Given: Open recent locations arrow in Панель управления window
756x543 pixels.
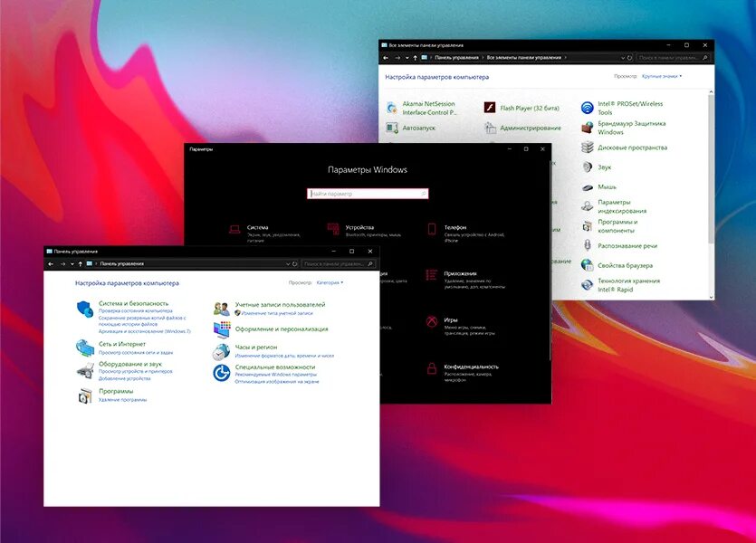Looking at the screenshot, I should [72, 264].
